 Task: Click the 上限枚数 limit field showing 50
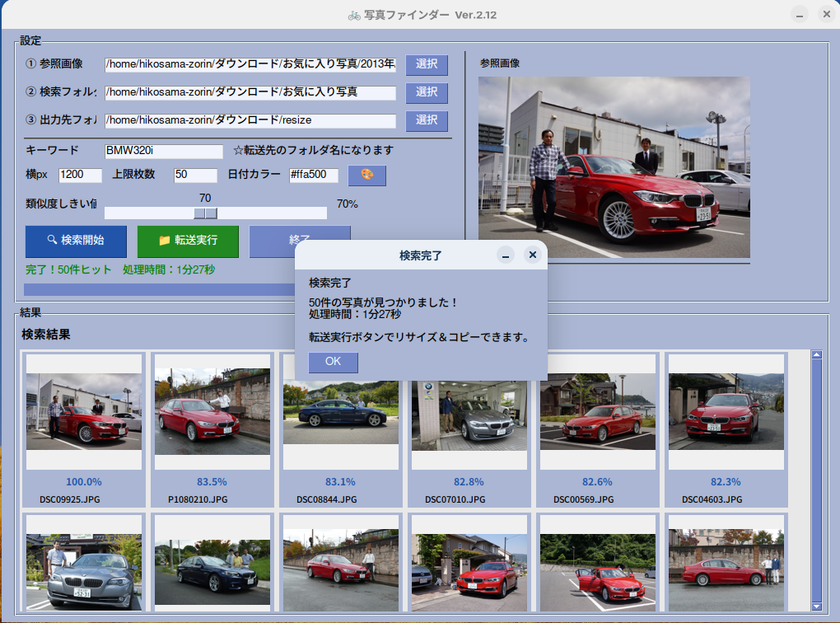(194, 175)
